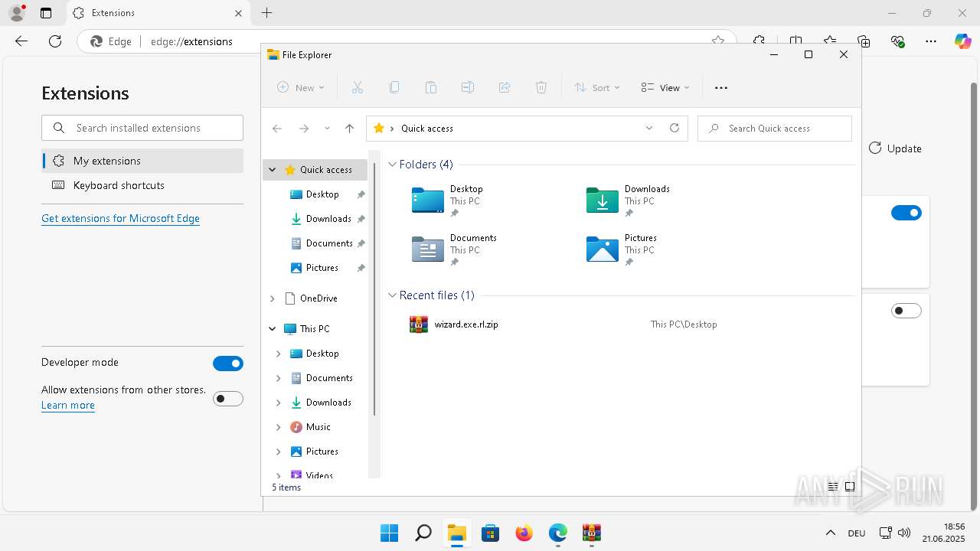Click Search installed extensions field
Viewport: 980px width, 551px height.
(x=142, y=128)
